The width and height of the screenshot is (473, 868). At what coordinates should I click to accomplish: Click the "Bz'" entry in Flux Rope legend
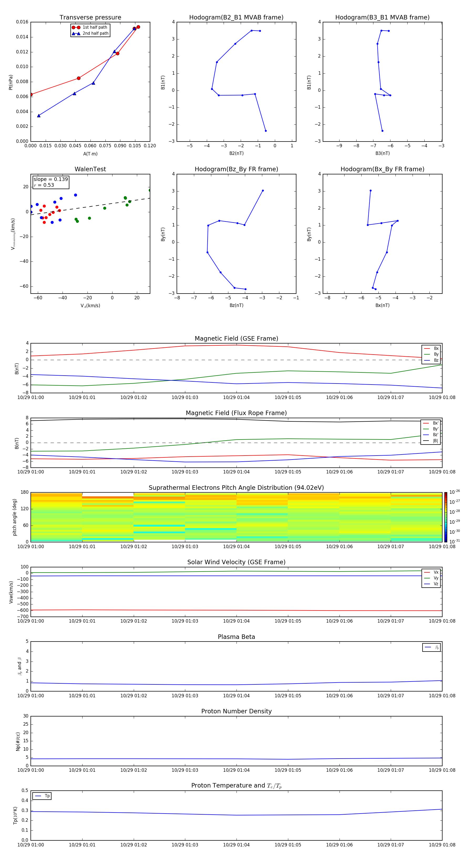431,435
